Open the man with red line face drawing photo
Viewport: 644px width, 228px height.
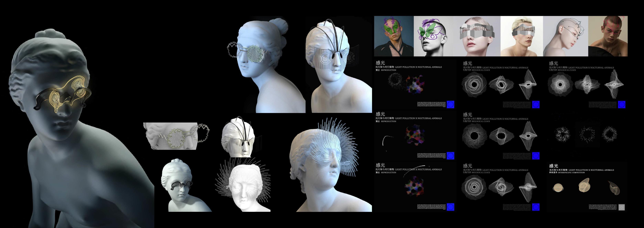(x=608, y=36)
